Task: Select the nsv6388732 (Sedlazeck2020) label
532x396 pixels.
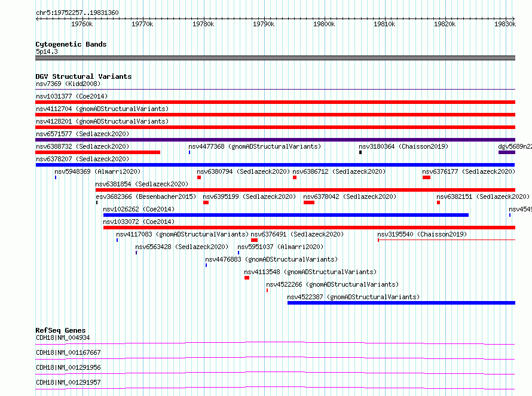Action: pyautogui.click(x=82, y=146)
